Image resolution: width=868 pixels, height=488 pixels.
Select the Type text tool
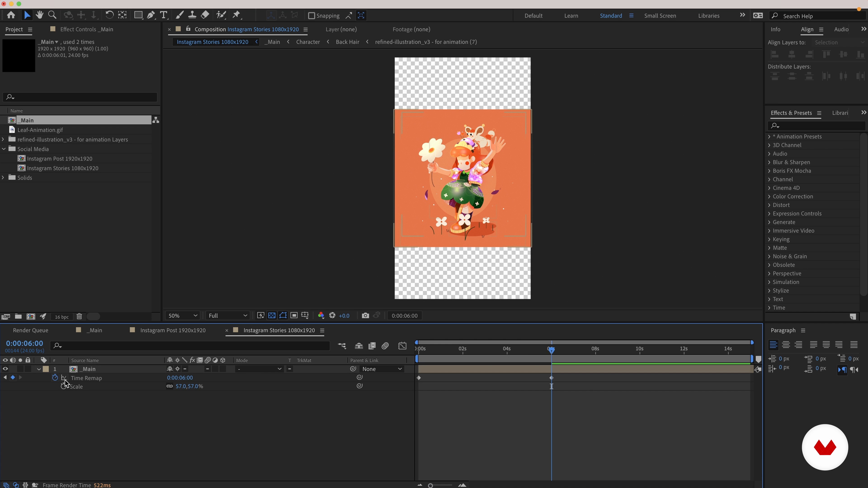pyautogui.click(x=164, y=15)
